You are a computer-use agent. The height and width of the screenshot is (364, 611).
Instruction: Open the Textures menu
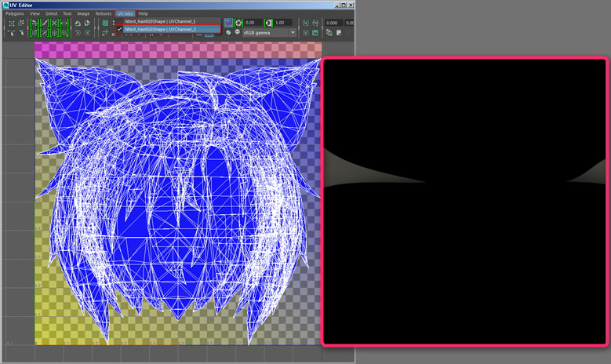[x=103, y=13]
